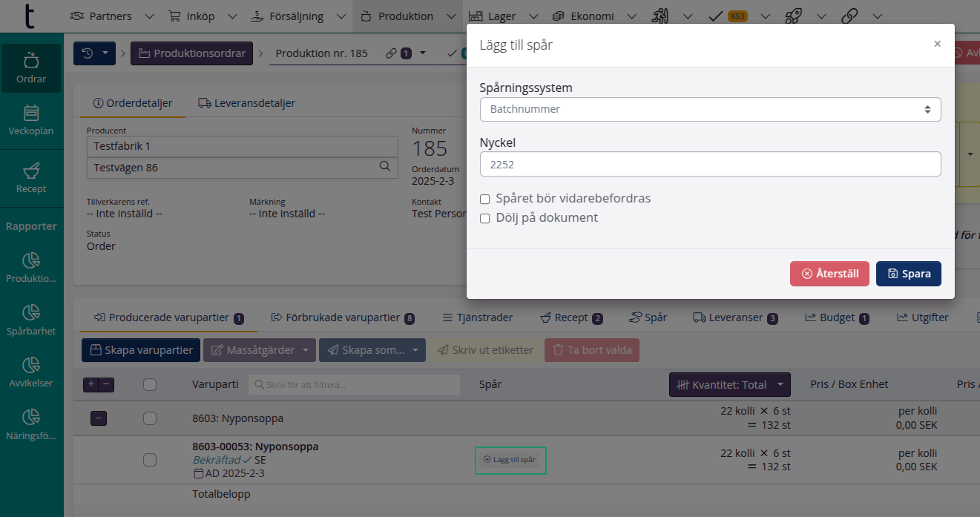This screenshot has width=980, height=517.
Task: Open Spårbarhet report in sidebar
Action: point(31,320)
